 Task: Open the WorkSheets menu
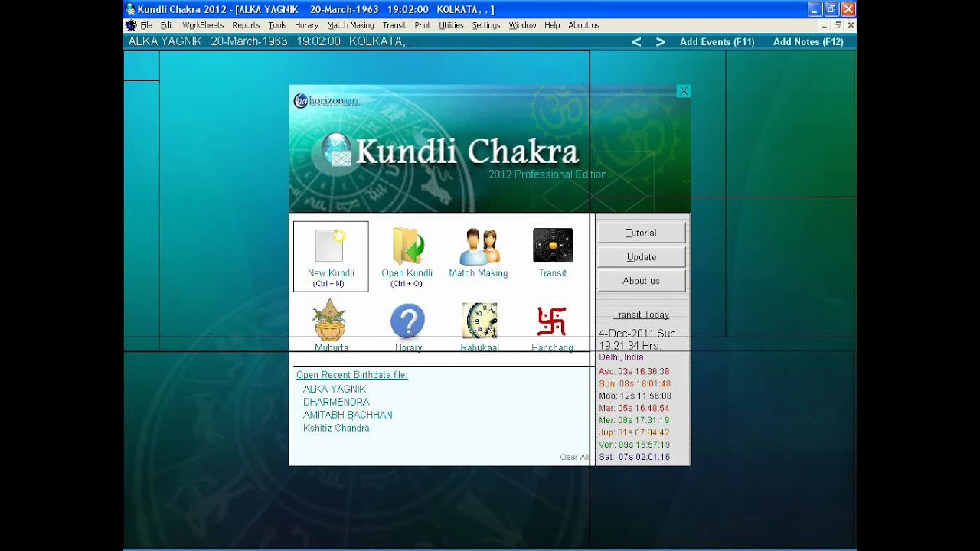click(203, 25)
